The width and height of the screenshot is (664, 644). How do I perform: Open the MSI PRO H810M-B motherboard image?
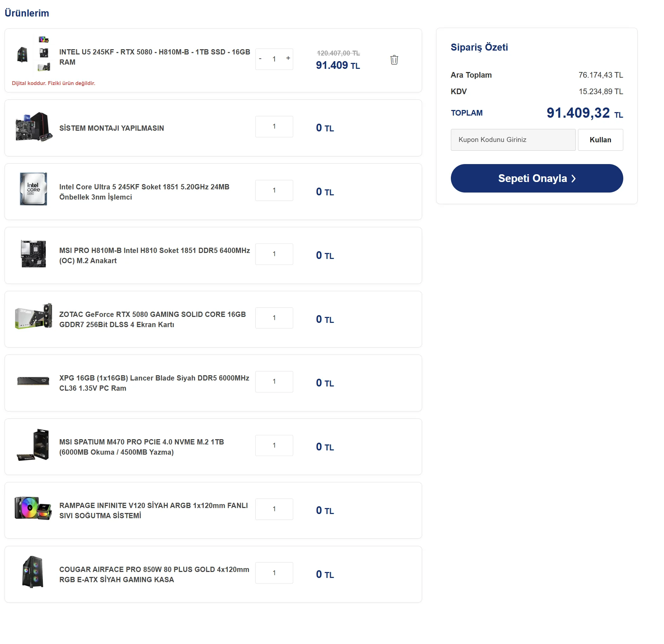coord(33,254)
